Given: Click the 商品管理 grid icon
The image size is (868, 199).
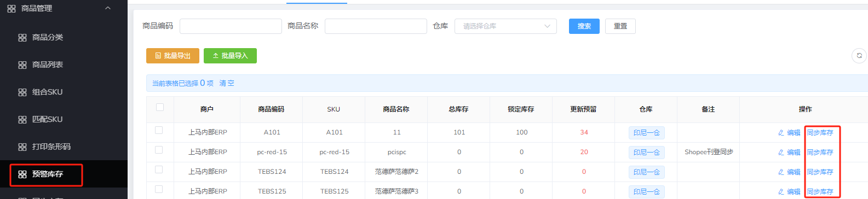Looking at the screenshot, I should point(12,9).
